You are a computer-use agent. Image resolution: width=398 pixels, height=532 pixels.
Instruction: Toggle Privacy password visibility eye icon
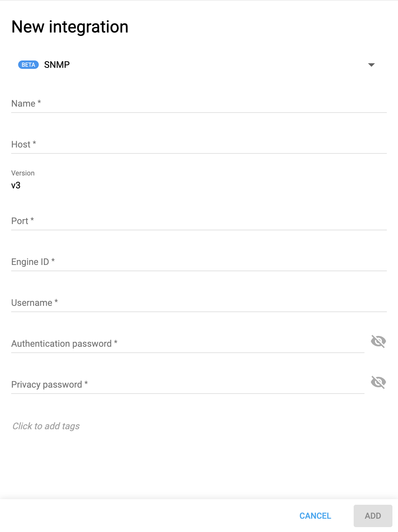click(x=378, y=382)
